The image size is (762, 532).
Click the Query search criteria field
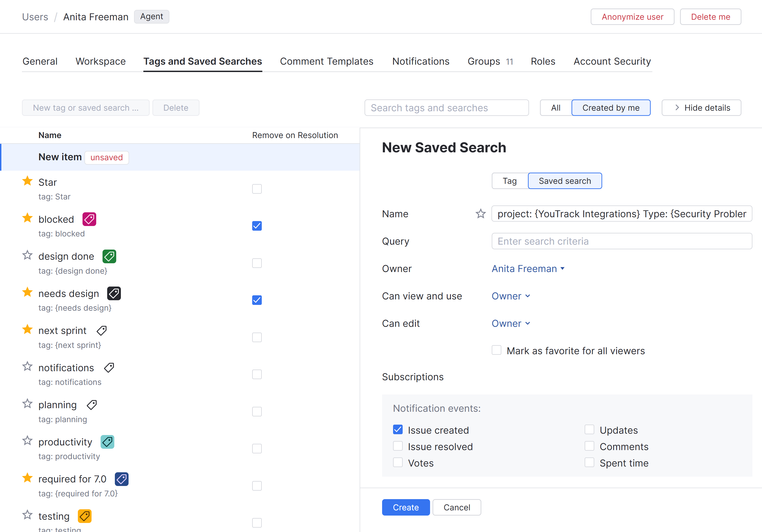pos(621,241)
